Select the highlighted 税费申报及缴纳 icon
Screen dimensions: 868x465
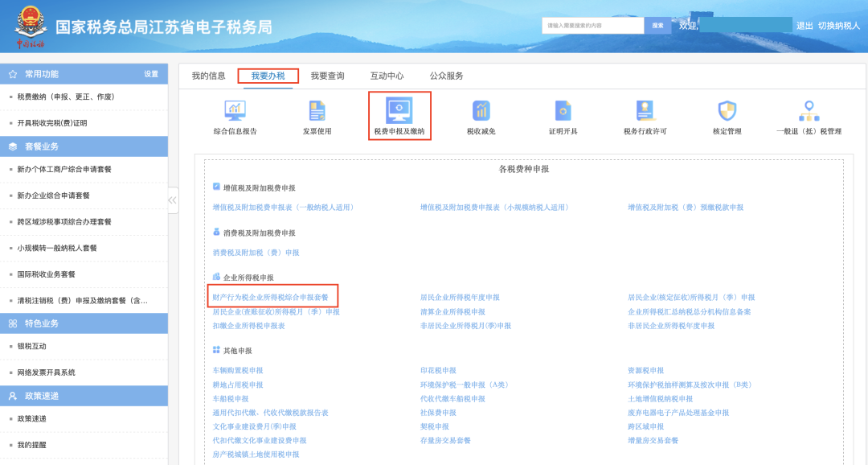[397, 115]
